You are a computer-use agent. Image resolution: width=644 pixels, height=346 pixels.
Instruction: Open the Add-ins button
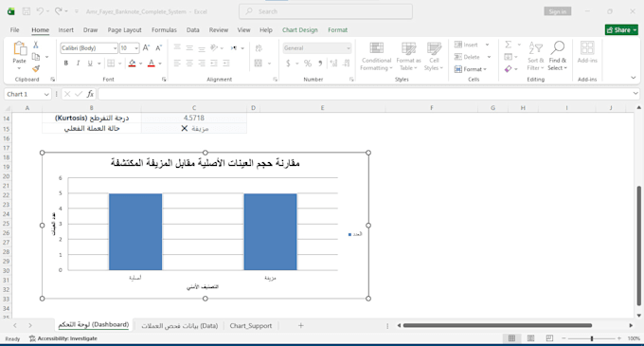[x=587, y=52]
